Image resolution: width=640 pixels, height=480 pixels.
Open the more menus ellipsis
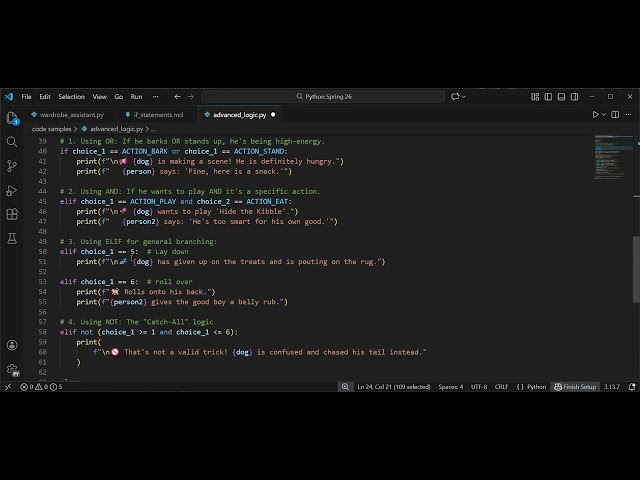tap(156, 97)
